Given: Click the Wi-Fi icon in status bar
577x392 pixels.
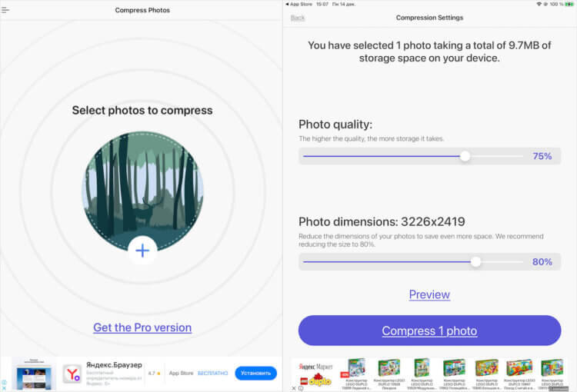Looking at the screenshot, I should tap(539, 4).
